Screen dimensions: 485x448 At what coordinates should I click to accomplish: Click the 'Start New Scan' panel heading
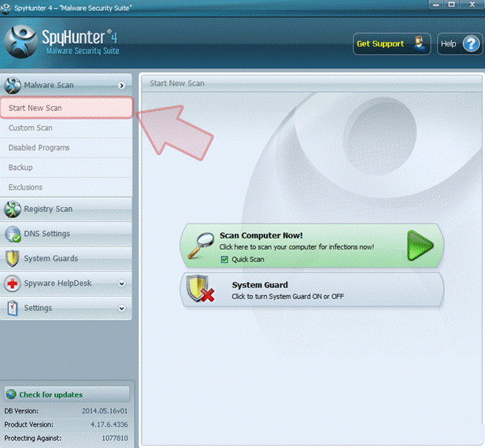[177, 83]
